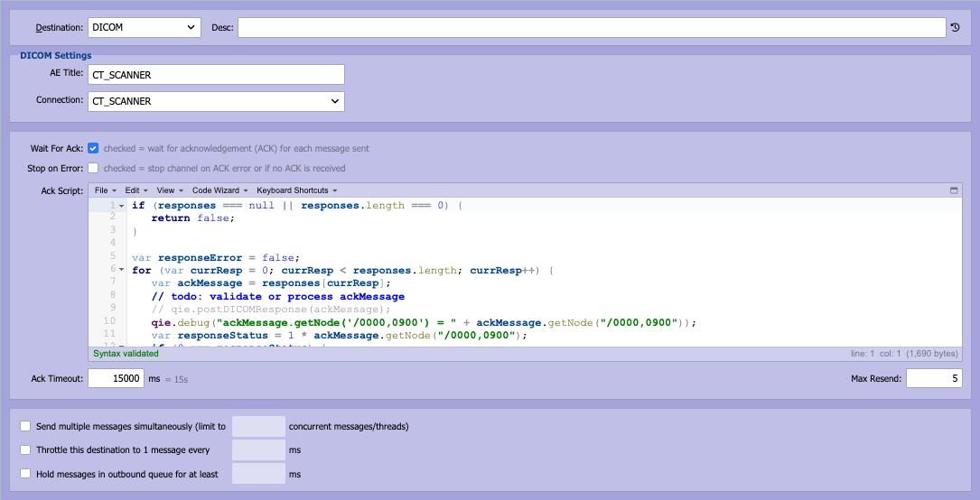This screenshot has height=500, width=980.
Task: Collapse the code fold at line 1
Action: [121, 206]
